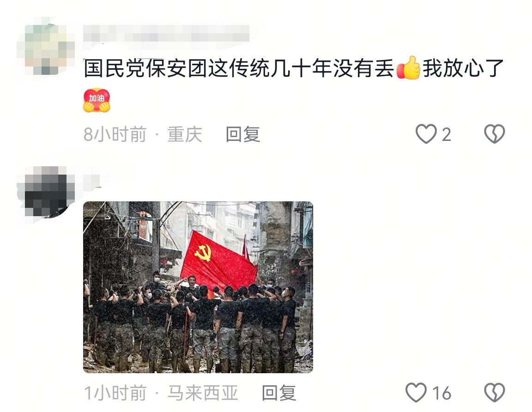
Task: Dislike the Malaysia comment with broken heart
Action: pyautogui.click(x=494, y=393)
